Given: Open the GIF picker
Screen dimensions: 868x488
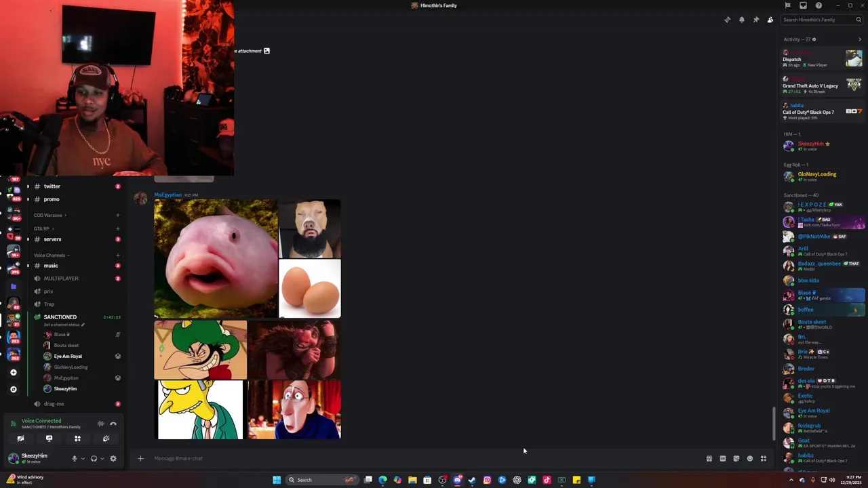Looking at the screenshot, I should (723, 458).
